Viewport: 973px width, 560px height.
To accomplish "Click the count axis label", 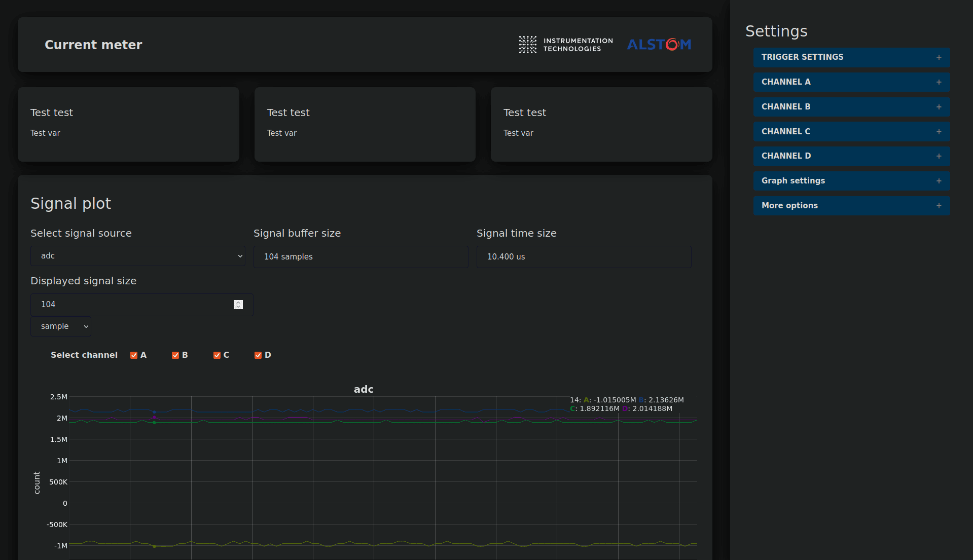I will (x=37, y=482).
